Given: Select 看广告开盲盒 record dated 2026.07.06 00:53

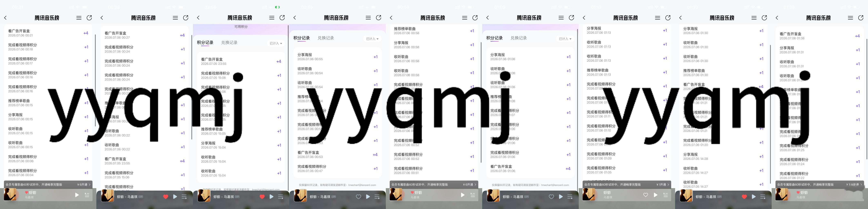Looking at the screenshot, I should point(337,154).
